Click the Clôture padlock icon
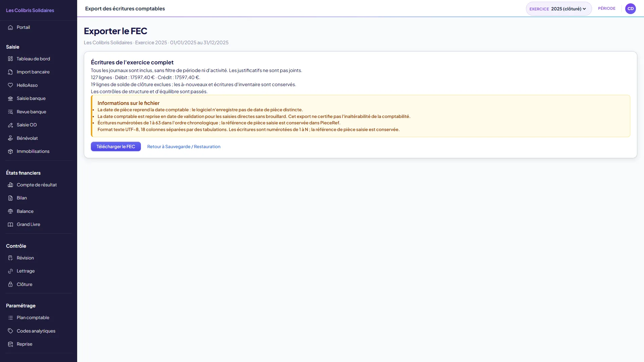Viewport: 644px width, 362px height. 10,285
